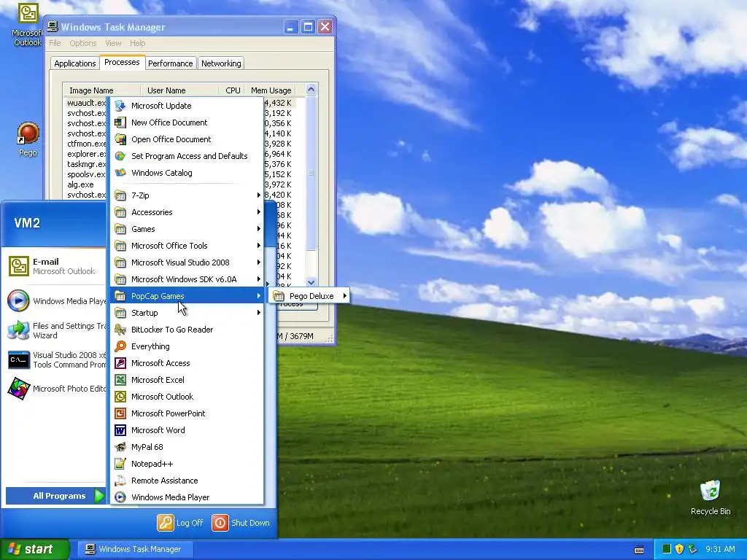Sort processes by Mem Usage column
The width and height of the screenshot is (747, 560).
tap(271, 90)
